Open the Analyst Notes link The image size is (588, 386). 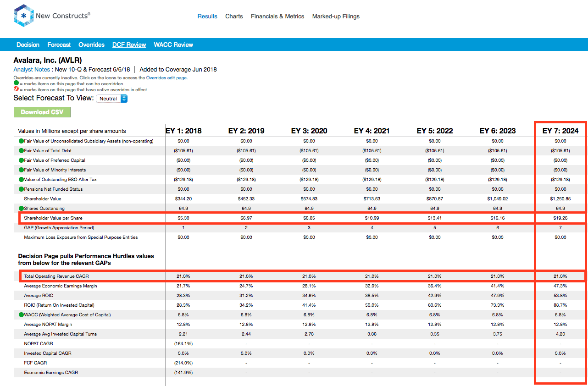[32, 70]
